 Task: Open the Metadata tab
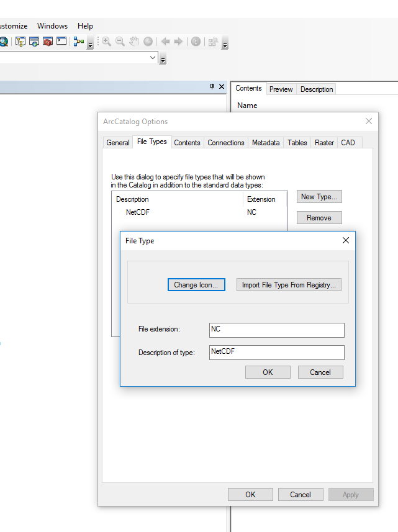point(266,143)
